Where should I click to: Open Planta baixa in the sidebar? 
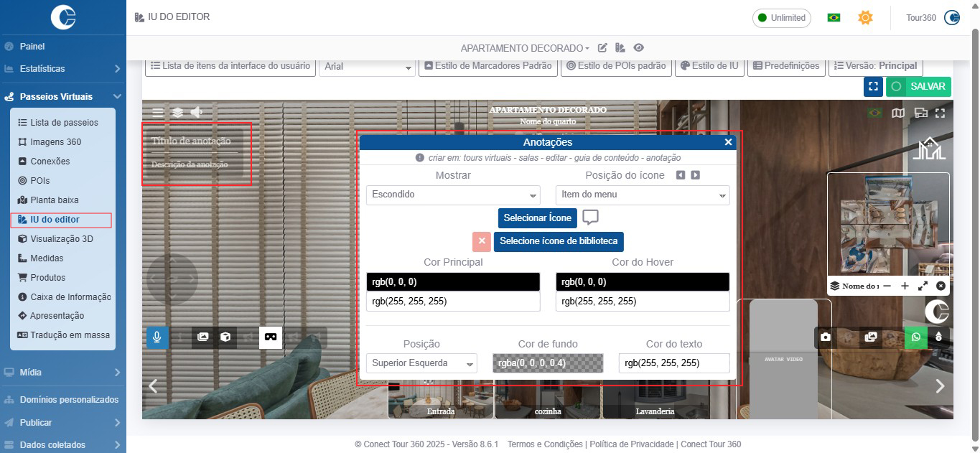point(55,200)
